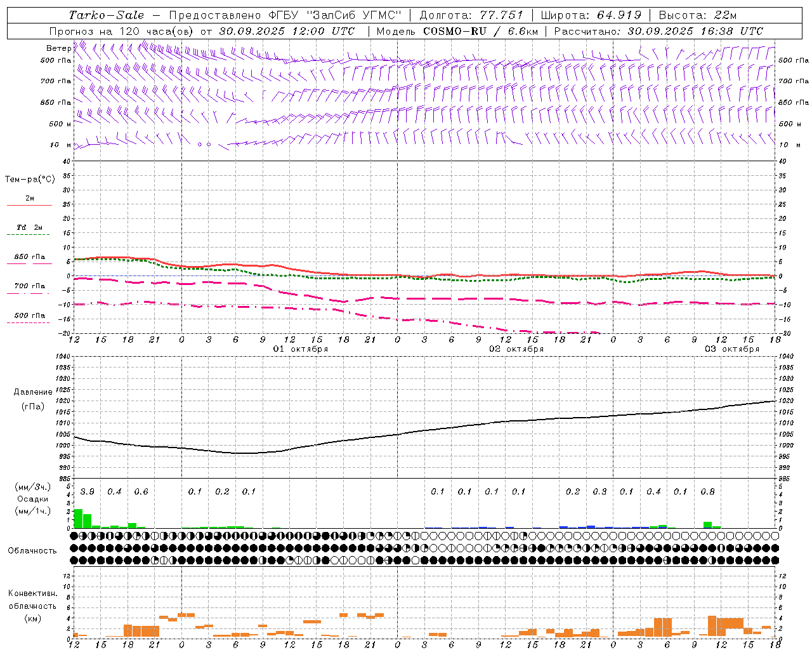This screenshot has width=812, height=650.
Task: Click the Ветер panel label
Action: pos(58,48)
